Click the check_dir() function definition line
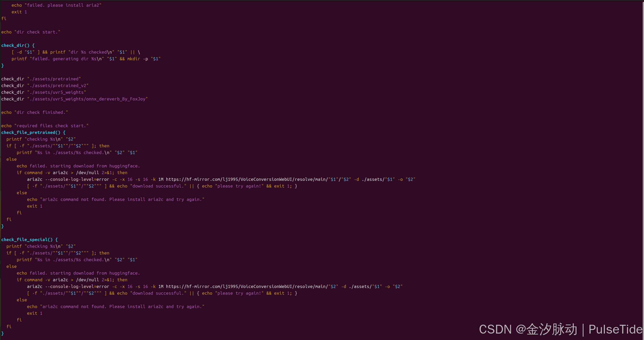The width and height of the screenshot is (644, 340). [x=18, y=45]
